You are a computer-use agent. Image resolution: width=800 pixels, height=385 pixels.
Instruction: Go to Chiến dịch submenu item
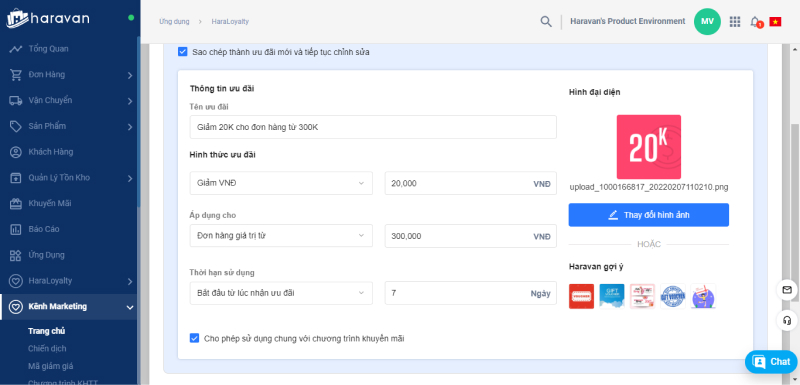pos(47,348)
